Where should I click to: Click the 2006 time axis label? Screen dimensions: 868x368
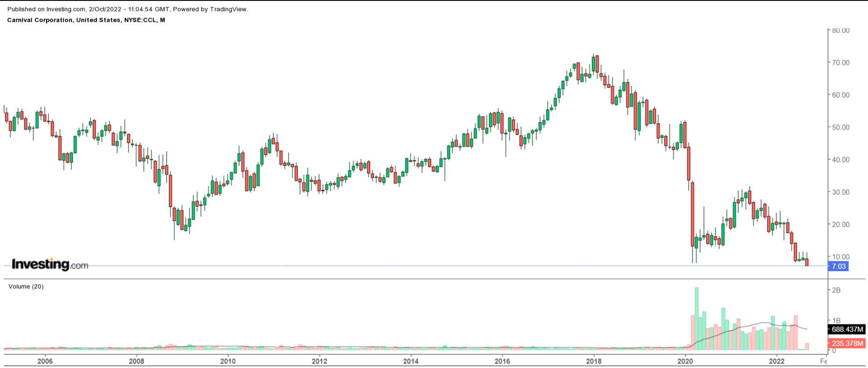[x=45, y=361]
